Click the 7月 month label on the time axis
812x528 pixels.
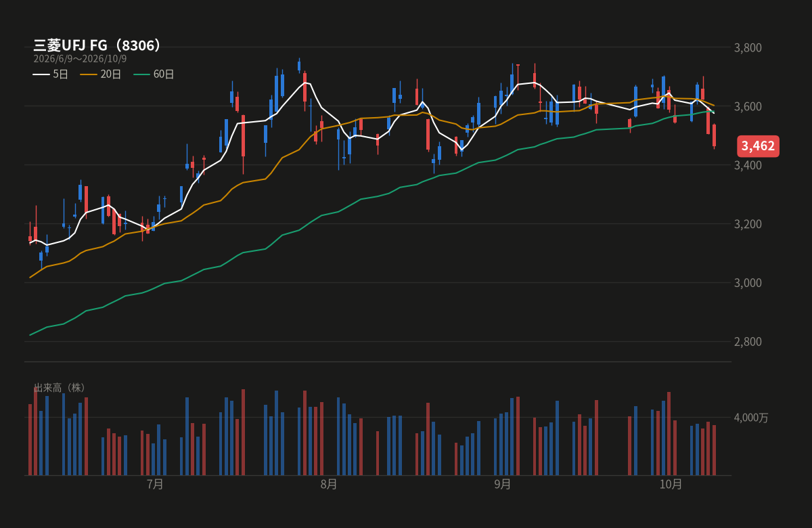155,484
